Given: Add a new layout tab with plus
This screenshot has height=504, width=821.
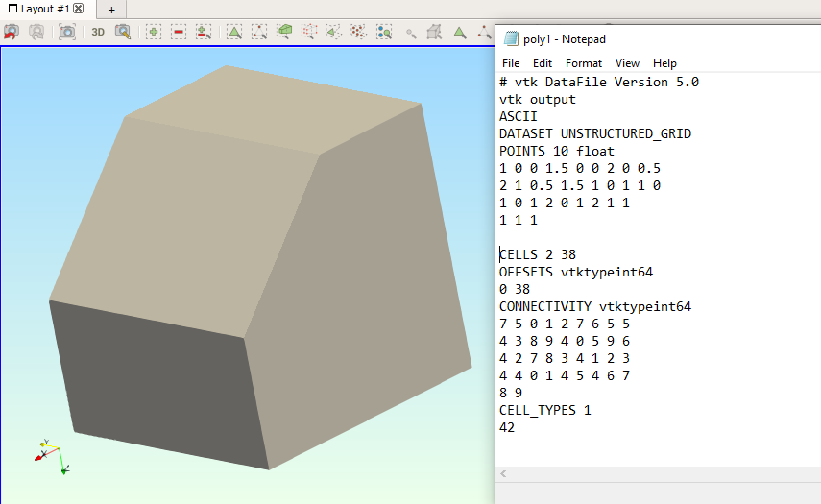Looking at the screenshot, I should coord(111,10).
